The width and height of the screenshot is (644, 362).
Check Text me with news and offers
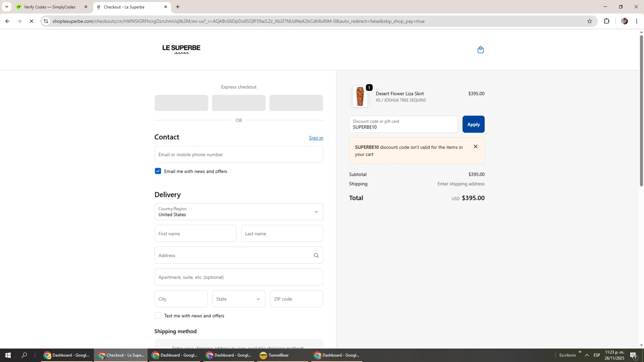158,316
